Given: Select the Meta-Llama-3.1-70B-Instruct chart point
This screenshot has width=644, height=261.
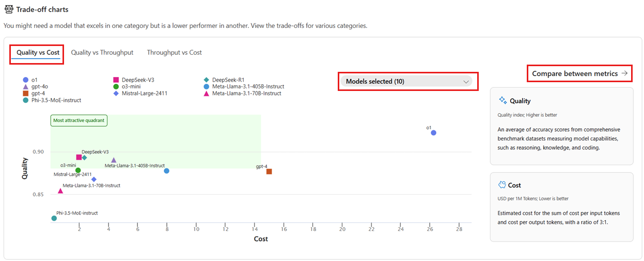Looking at the screenshot, I should coord(60,191).
